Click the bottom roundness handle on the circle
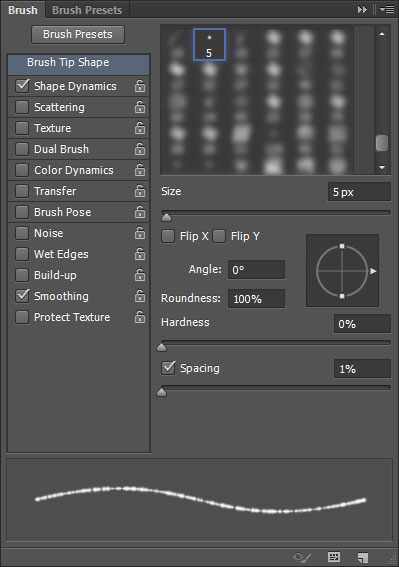399x567 pixels. [342, 296]
